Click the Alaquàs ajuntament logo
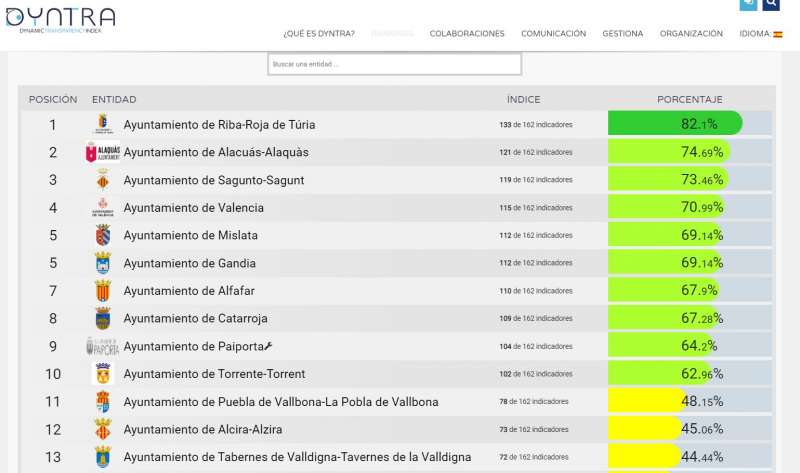 coord(103,152)
